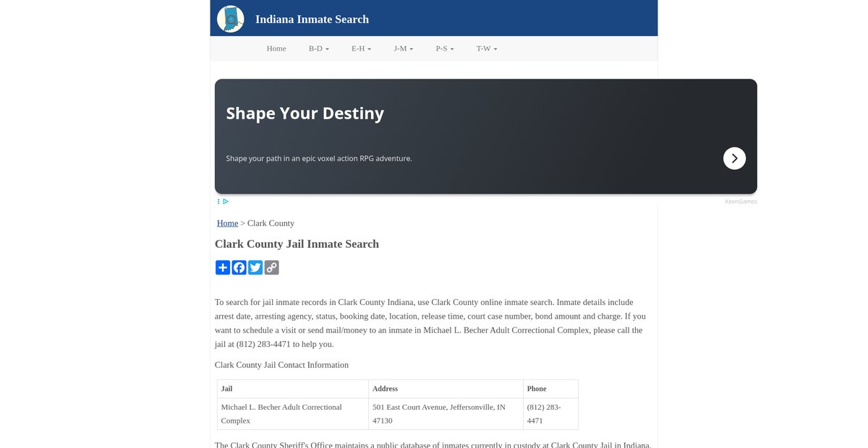Select Clark County Jail Contact Information text

[281, 365]
